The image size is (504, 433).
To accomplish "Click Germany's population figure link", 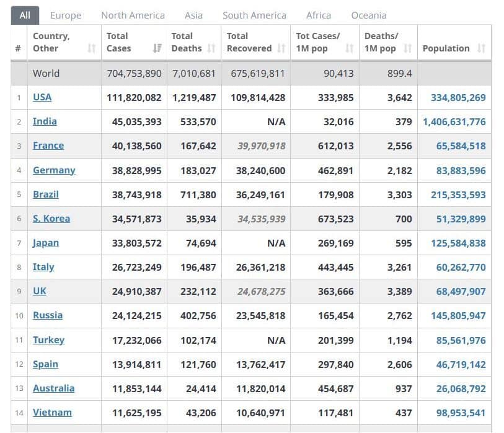I will (461, 170).
